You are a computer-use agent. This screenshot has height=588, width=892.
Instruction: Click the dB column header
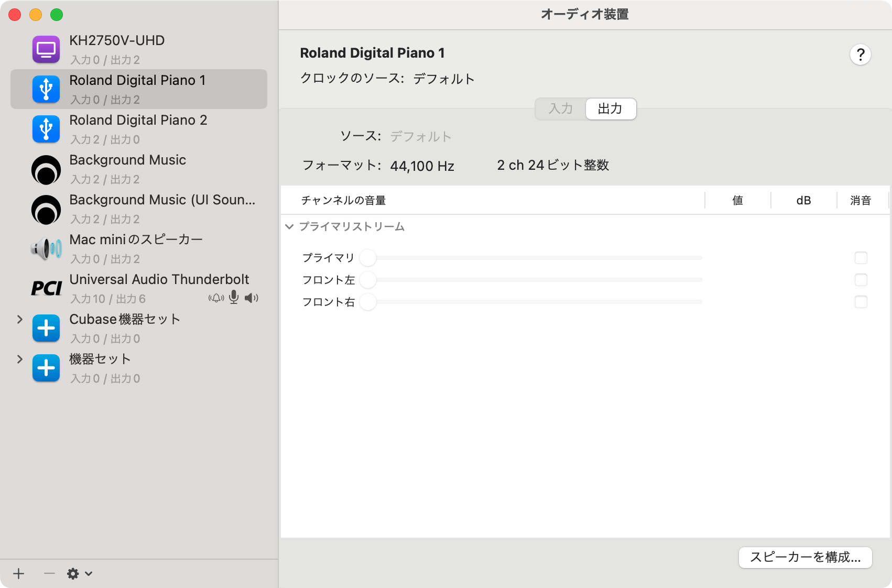click(x=804, y=201)
